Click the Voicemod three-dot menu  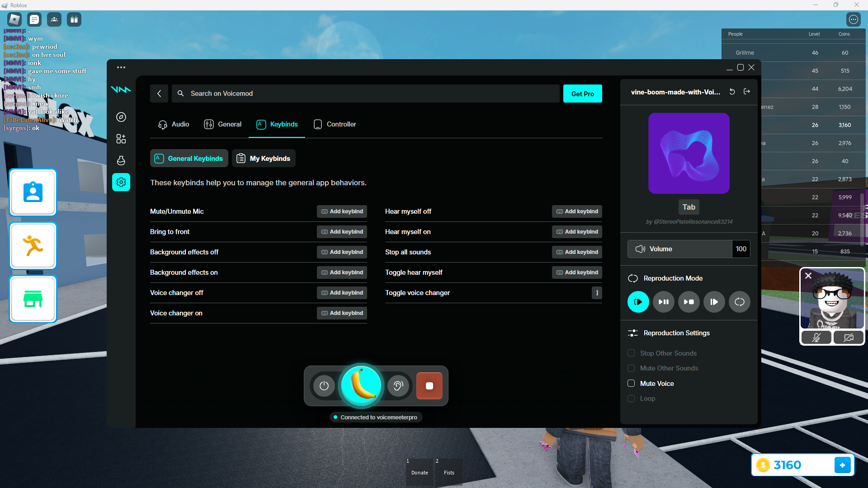(121, 67)
